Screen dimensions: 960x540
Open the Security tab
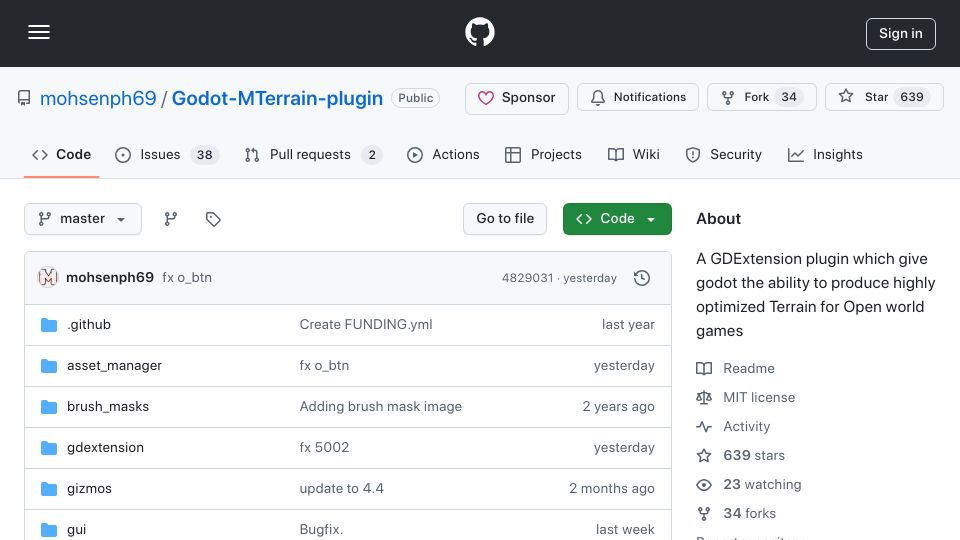[723, 154]
